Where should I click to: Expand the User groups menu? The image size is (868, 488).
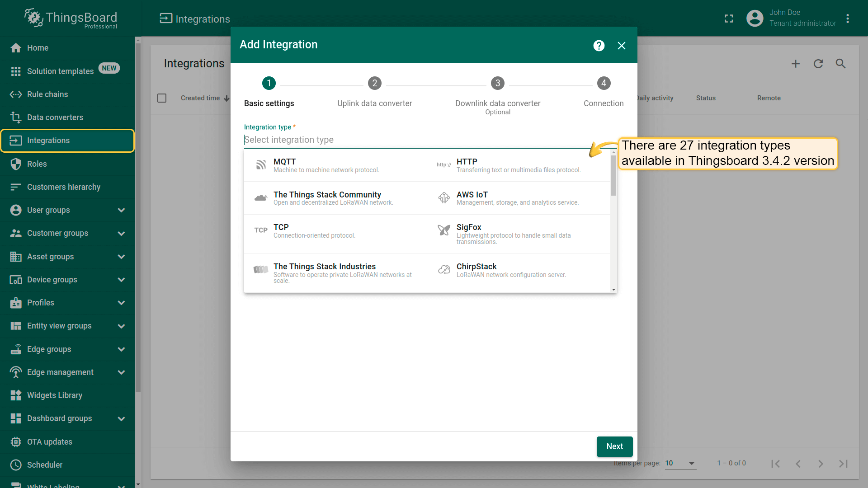121,210
